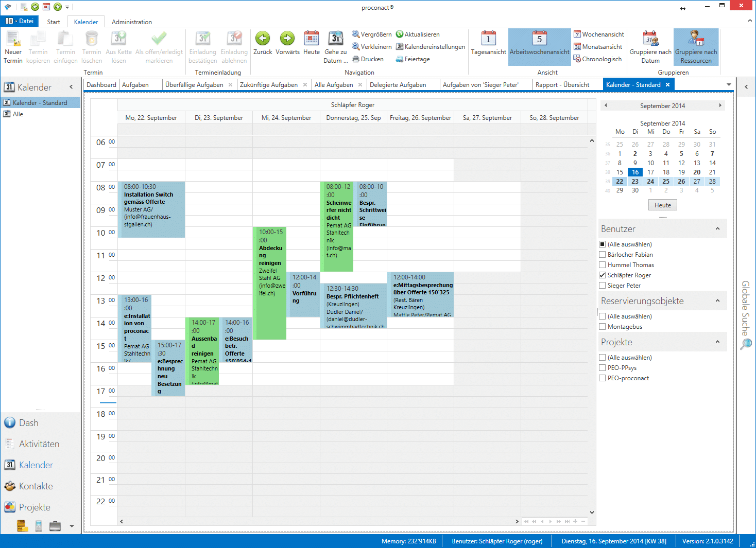Collapse the Benutzer section

pos(717,229)
